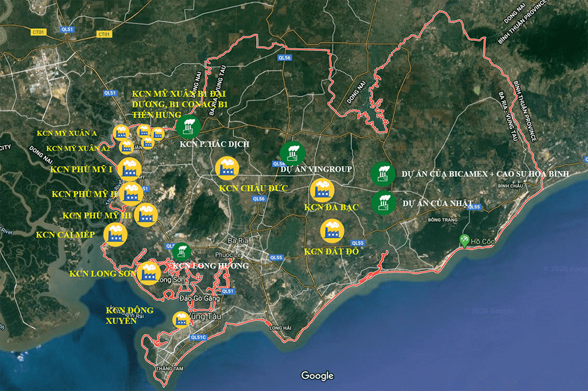Open the KCN Đá Bạc factory marker
Image resolution: width=588 pixels, height=391 pixels.
pos(322,190)
